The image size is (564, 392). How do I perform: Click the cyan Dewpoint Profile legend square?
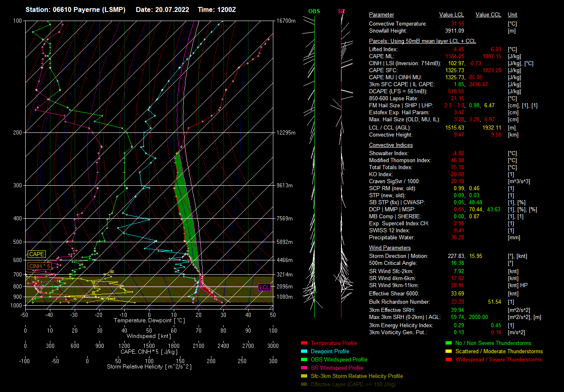[x=304, y=352]
